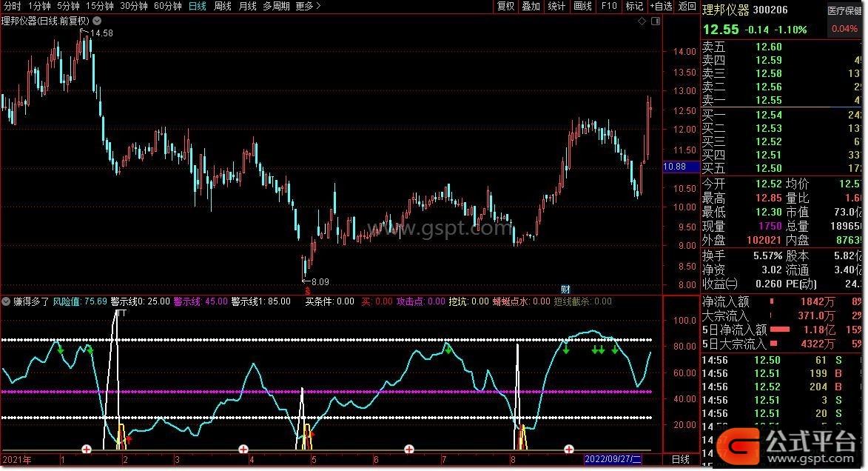Open dropdown beside 理邦仪器(日线,前复权) title

[x=97, y=21]
